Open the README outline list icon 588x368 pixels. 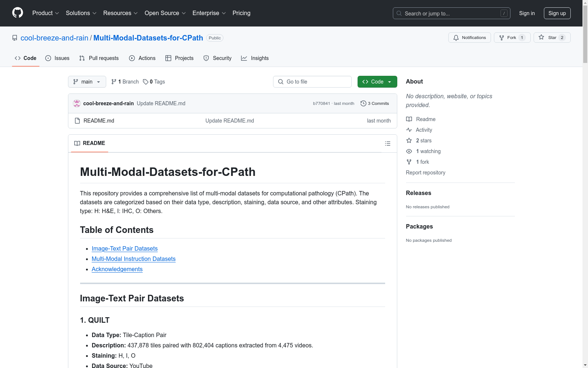pos(387,144)
